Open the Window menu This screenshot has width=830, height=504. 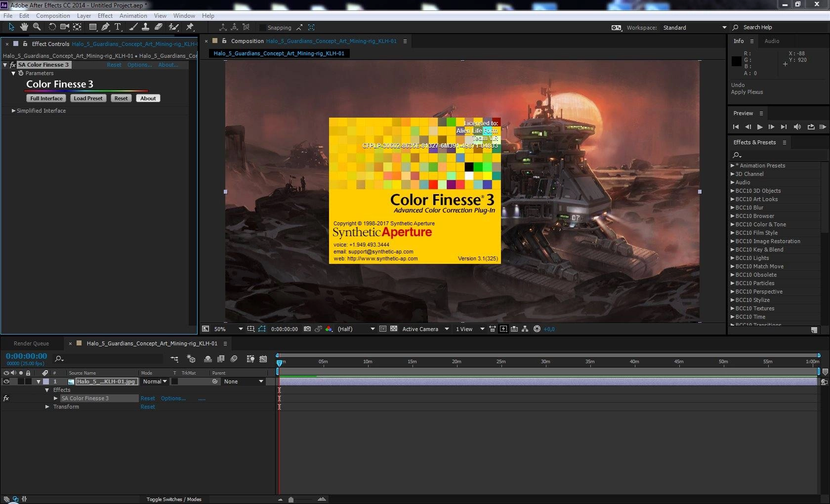tap(184, 15)
